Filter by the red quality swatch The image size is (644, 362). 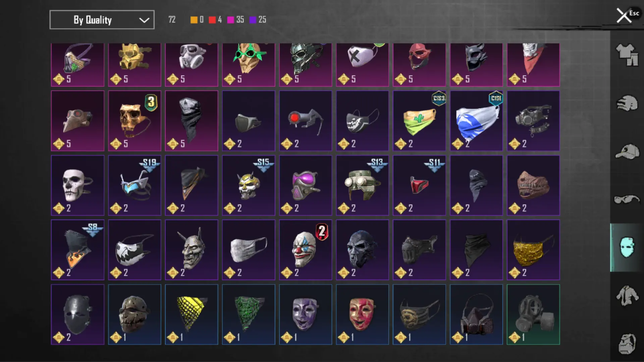click(212, 20)
